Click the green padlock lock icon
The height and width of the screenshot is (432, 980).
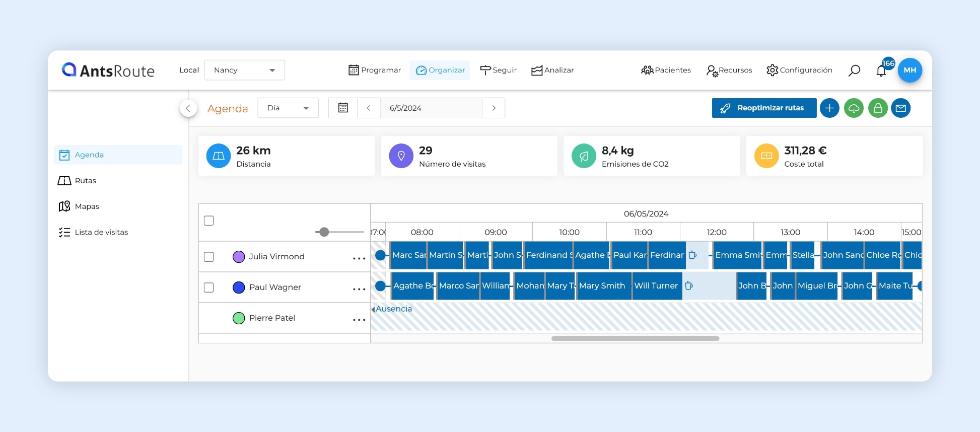(878, 108)
